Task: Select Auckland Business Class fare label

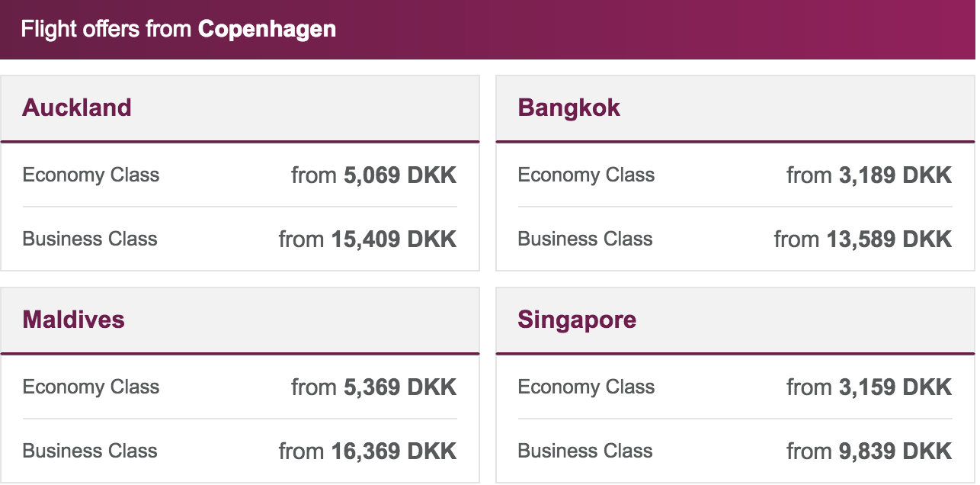Action: point(90,239)
